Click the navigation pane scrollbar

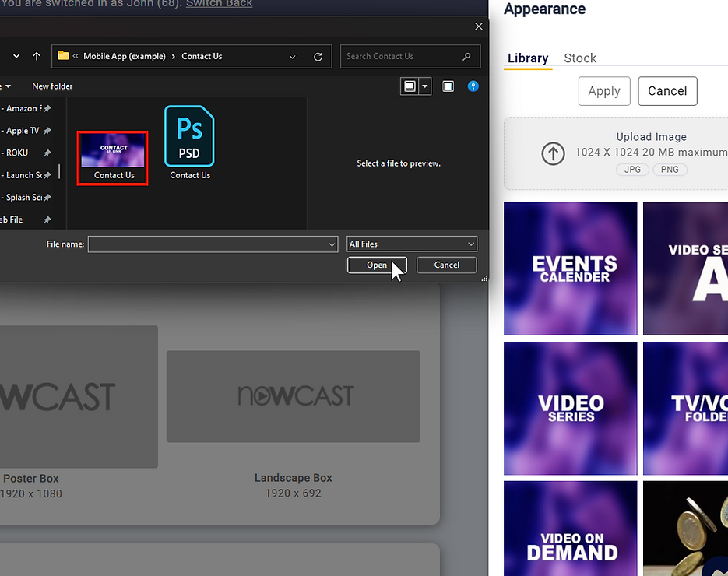coord(59,170)
